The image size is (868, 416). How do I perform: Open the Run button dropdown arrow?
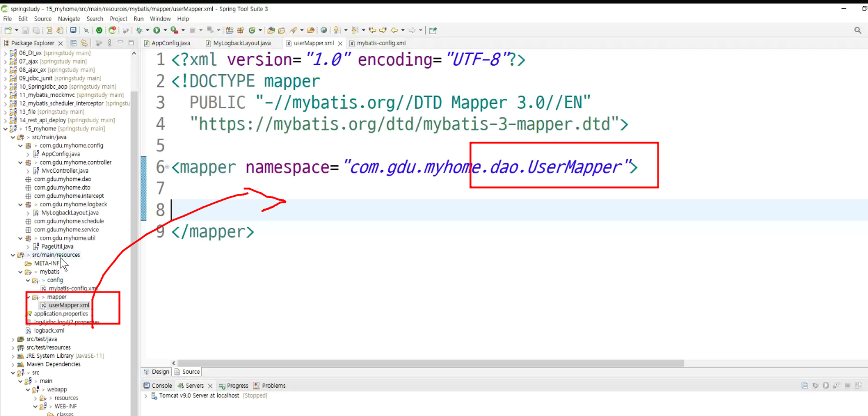tap(165, 30)
